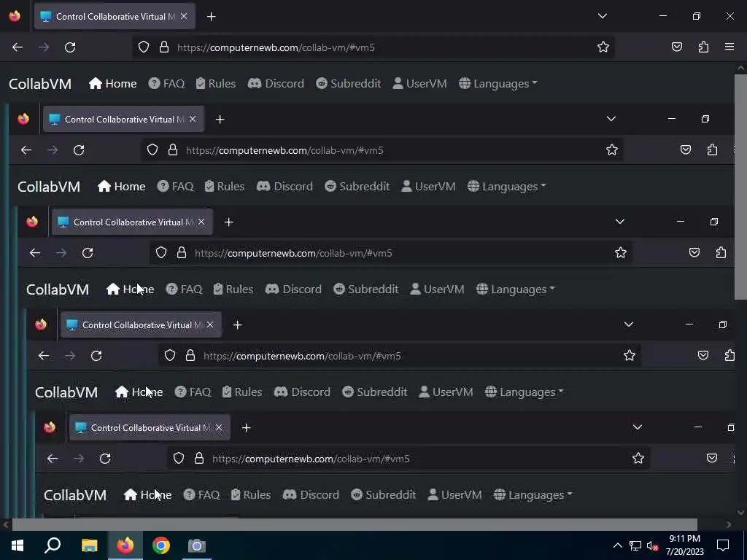Viewport: 747px width, 560px height.
Task: Open Windows taskbar search
Action: point(53,545)
